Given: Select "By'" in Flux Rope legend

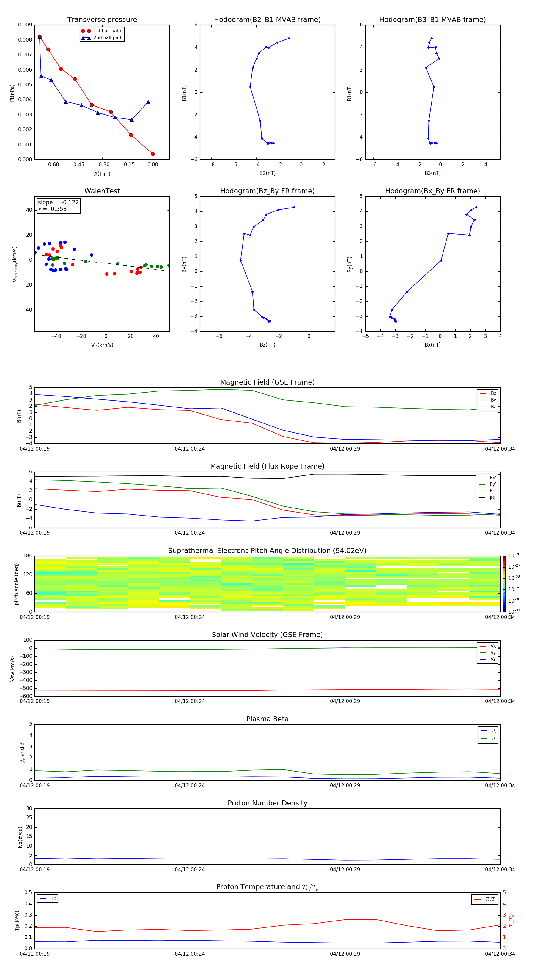Looking at the screenshot, I should point(487,484).
